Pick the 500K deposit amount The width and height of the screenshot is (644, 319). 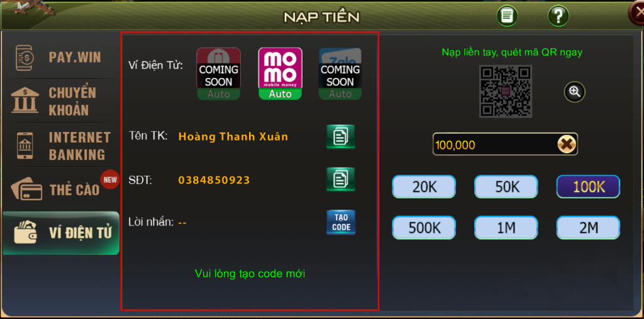(424, 228)
